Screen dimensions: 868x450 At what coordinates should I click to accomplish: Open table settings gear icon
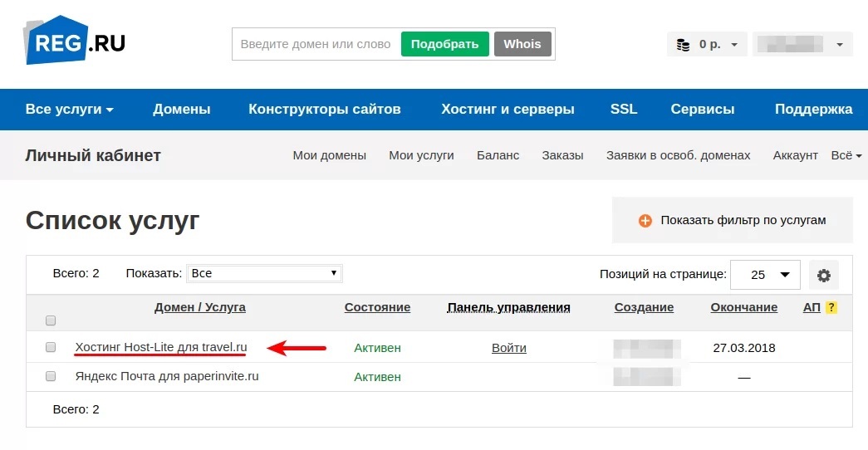pos(824,275)
